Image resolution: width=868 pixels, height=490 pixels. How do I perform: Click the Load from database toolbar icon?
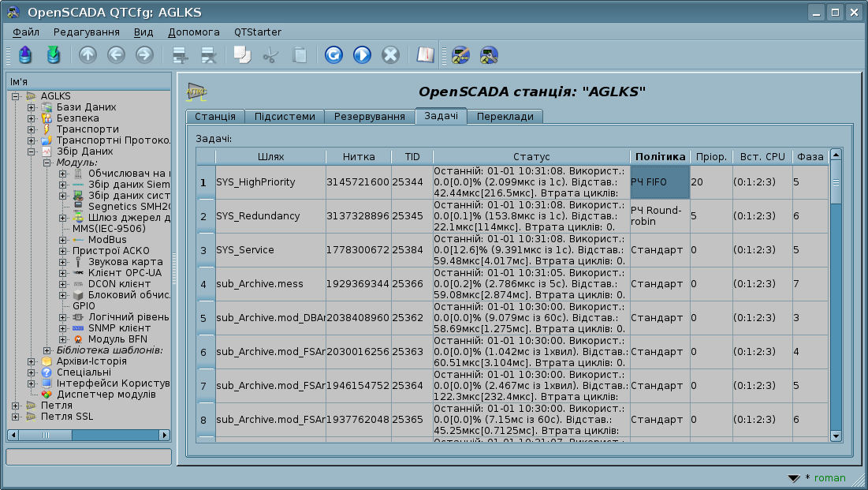coord(25,55)
